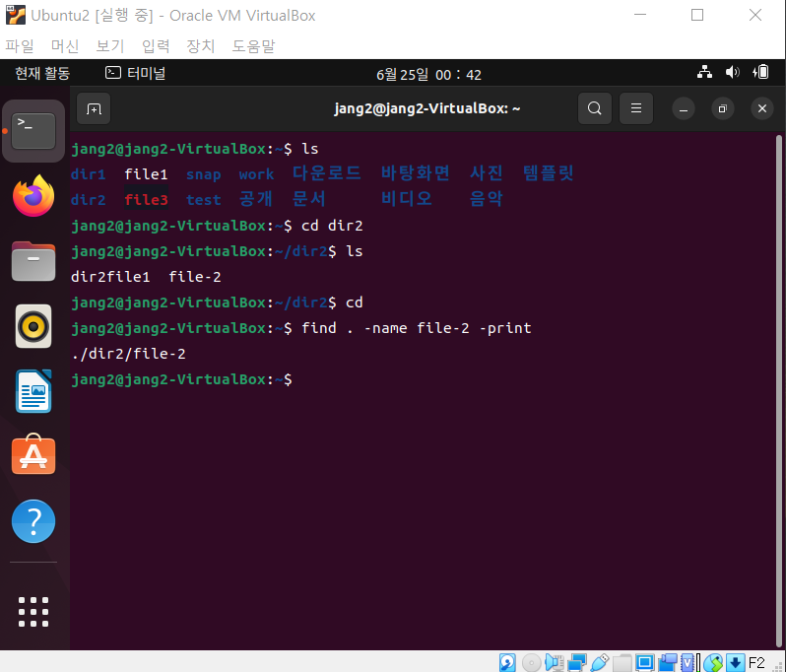Open the 입력 menu in VirtualBox
Viewport: 786px width, 672px height.
click(156, 46)
